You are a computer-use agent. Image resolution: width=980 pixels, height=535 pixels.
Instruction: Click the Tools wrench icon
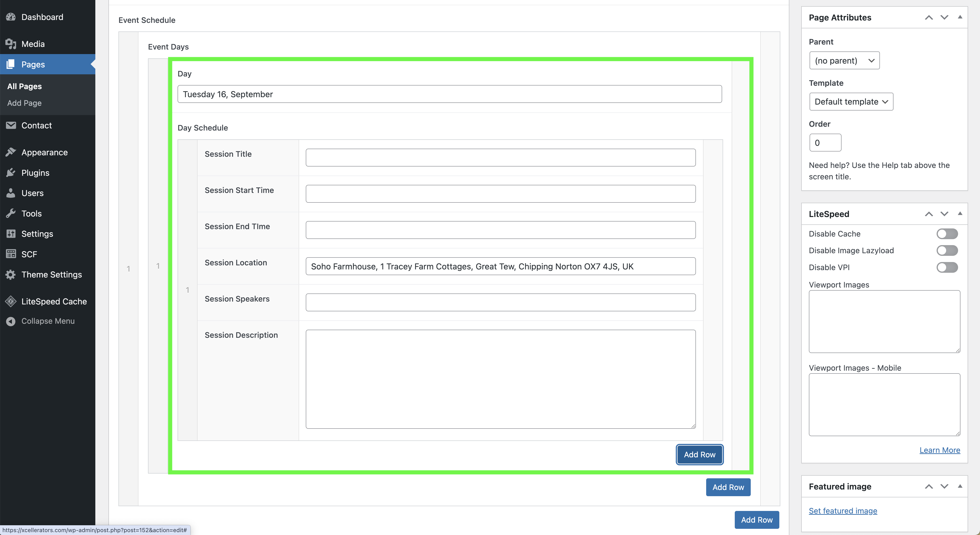pyautogui.click(x=11, y=214)
